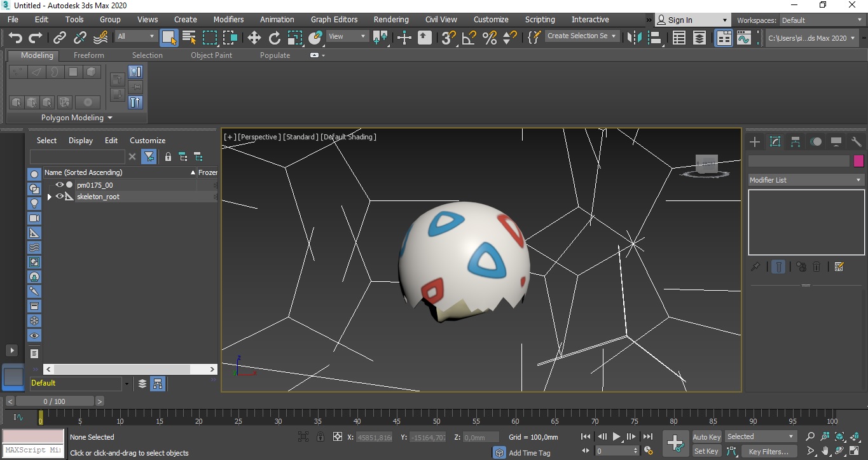
Task: Pick the Rectangular Selection Region tool
Action: pos(210,38)
